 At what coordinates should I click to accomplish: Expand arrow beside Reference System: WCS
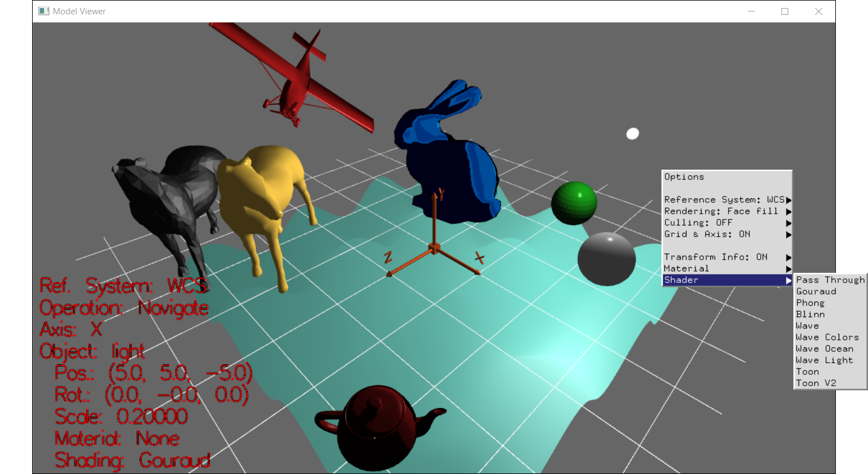click(x=788, y=200)
